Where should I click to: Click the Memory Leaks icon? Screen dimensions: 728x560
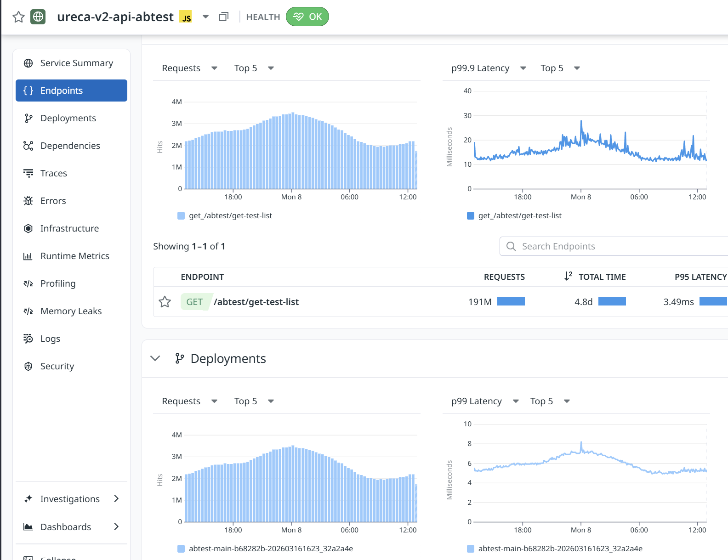[28, 311]
